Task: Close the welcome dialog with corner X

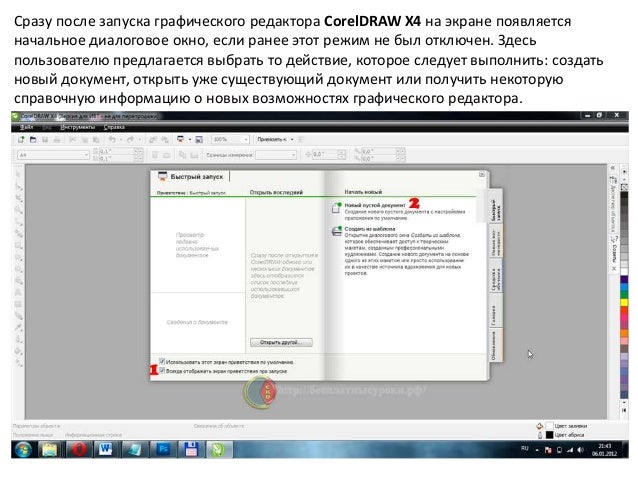Action: pyautogui.click(x=482, y=174)
